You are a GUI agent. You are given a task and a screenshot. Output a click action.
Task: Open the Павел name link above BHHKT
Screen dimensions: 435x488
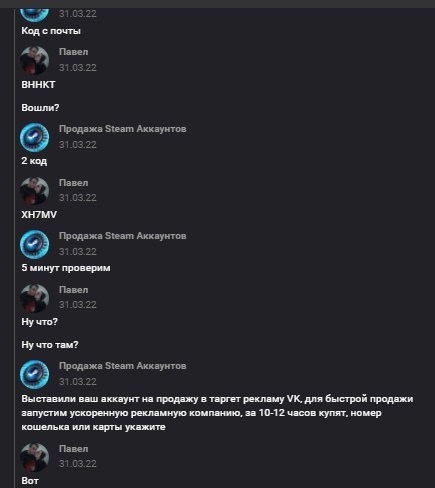click(x=74, y=52)
